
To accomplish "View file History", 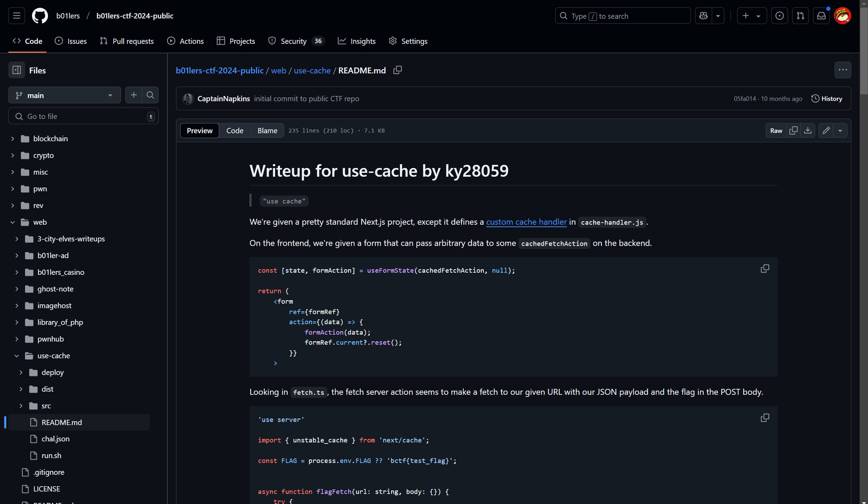I will [x=827, y=99].
